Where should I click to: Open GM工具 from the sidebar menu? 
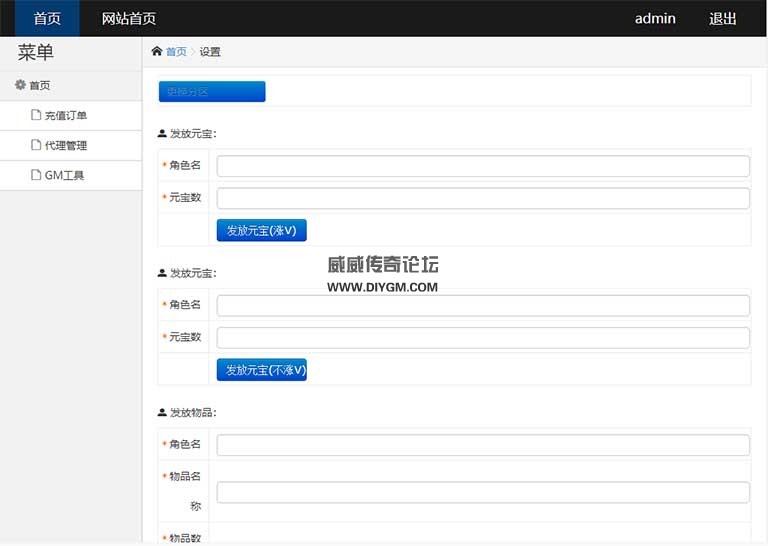tap(71, 175)
